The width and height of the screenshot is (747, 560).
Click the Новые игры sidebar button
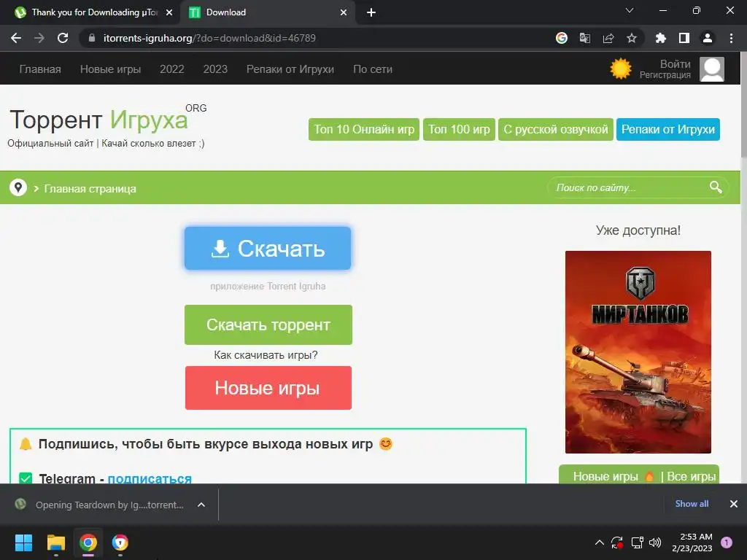pos(605,476)
